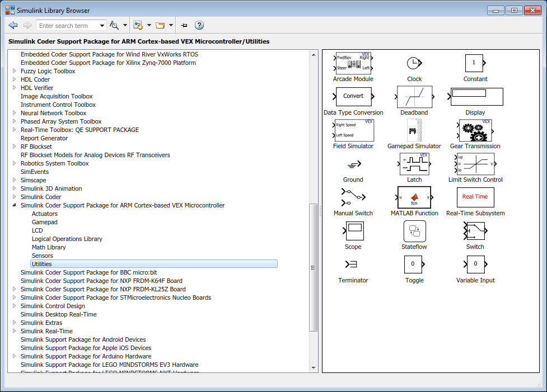Pick the Manual Switch block
Image resolution: width=547 pixels, height=392 pixels.
pyautogui.click(x=353, y=197)
